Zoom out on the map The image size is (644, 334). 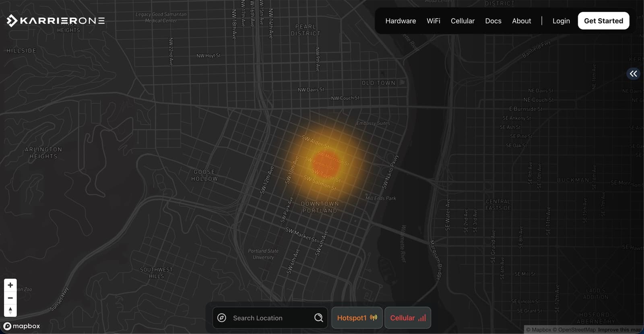click(x=10, y=298)
